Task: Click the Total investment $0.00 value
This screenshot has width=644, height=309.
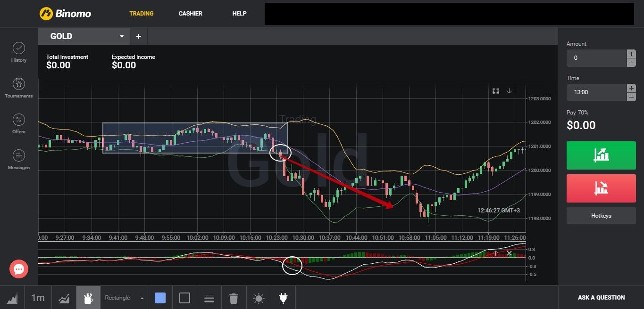Action: [x=59, y=65]
